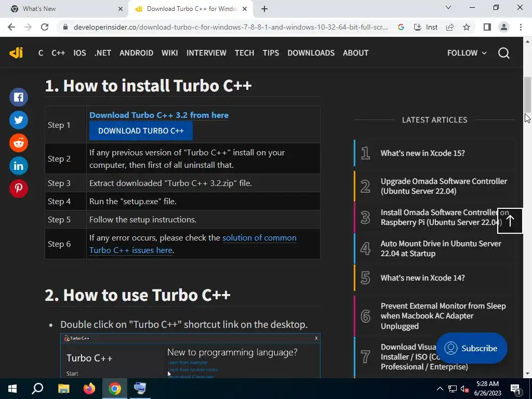The image size is (532, 399).
Task: Share page via Reddit icon
Action: (x=19, y=143)
